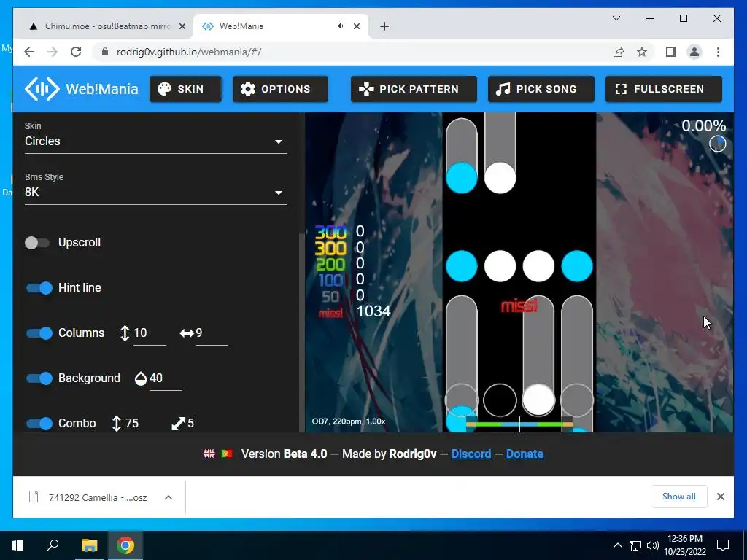This screenshot has height=560, width=747.
Task: Open File Explorer from taskbar
Action: click(x=89, y=545)
